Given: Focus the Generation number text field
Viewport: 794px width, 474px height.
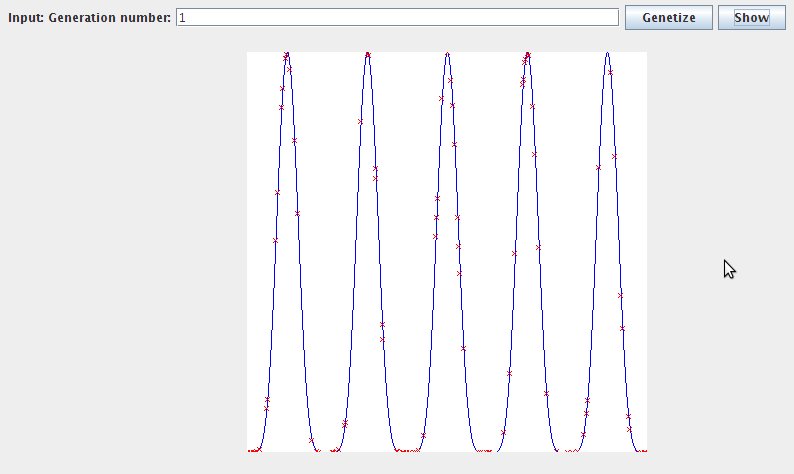Looking at the screenshot, I should 397,18.
